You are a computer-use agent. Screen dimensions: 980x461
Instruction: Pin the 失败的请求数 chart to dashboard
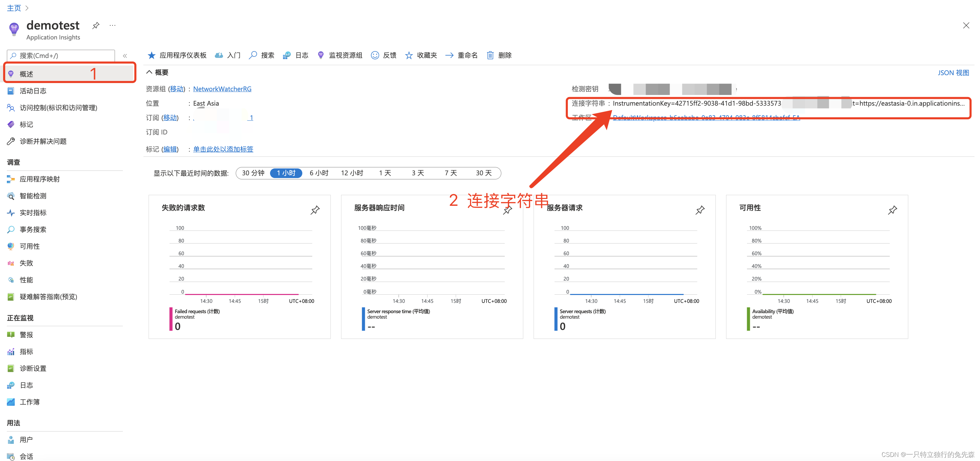tap(315, 210)
